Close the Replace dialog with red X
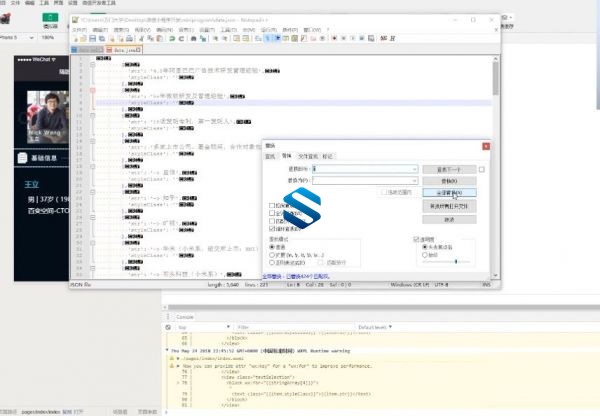This screenshot has height=416, width=600. (x=486, y=146)
